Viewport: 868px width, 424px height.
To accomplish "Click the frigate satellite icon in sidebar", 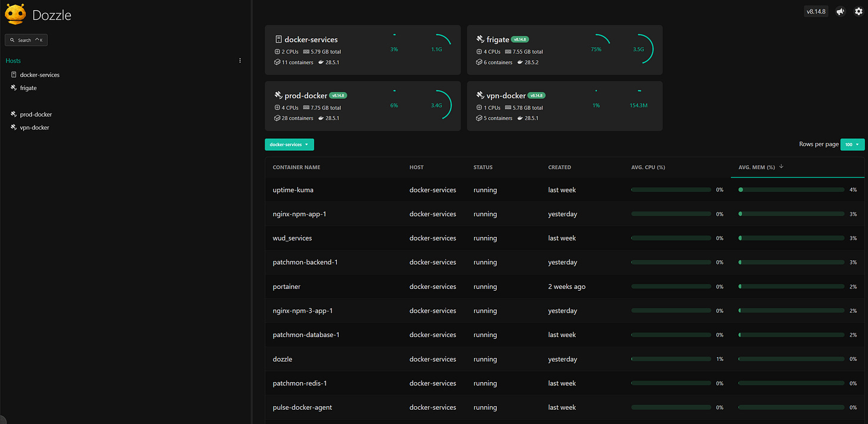I will coord(14,88).
